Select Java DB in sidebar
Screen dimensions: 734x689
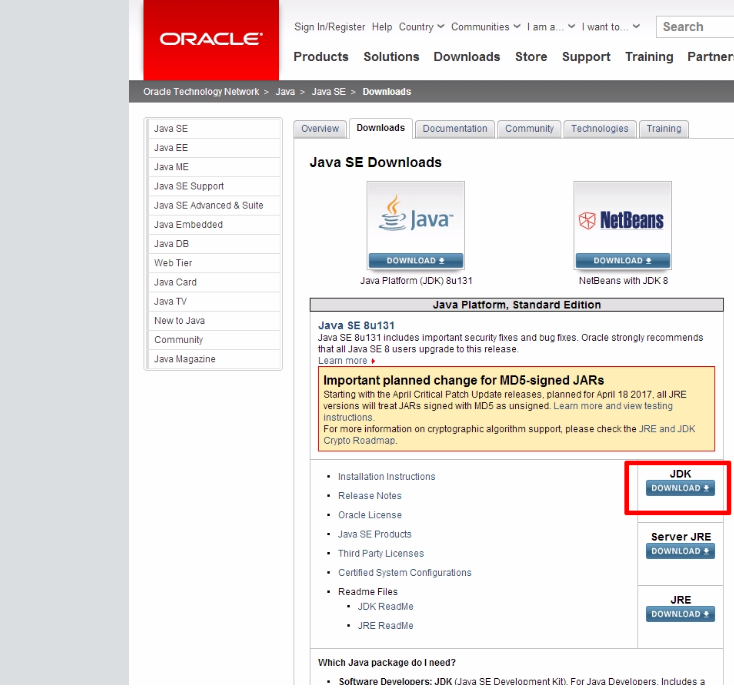[x=214, y=244]
